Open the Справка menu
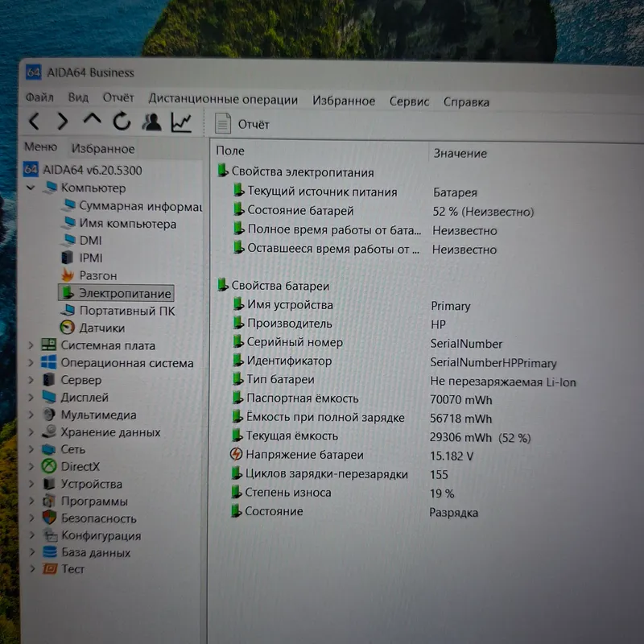 [x=466, y=102]
